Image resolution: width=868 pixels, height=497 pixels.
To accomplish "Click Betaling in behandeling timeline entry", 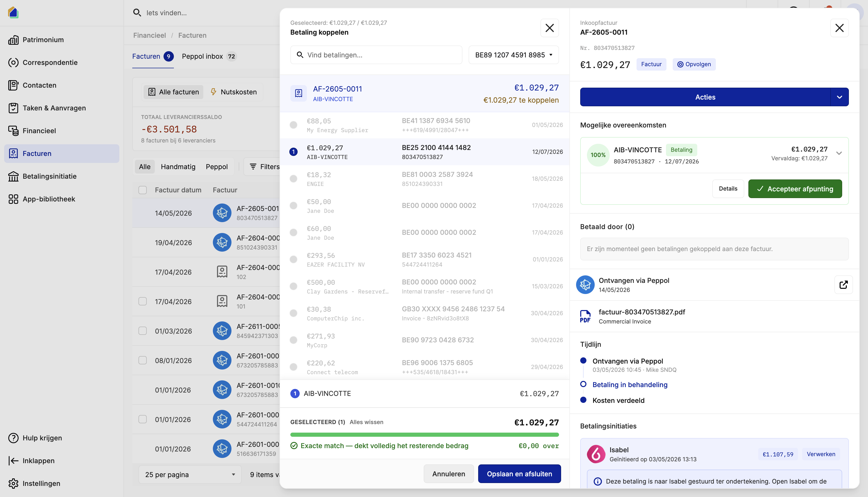I will pyautogui.click(x=630, y=385).
